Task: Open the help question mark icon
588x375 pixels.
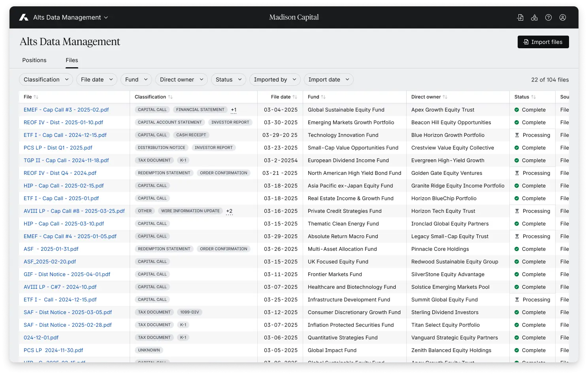Action: tap(548, 17)
